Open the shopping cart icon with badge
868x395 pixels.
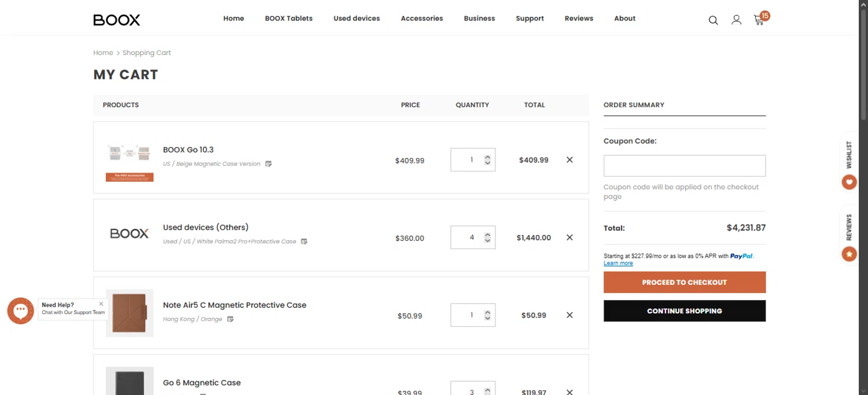761,19
